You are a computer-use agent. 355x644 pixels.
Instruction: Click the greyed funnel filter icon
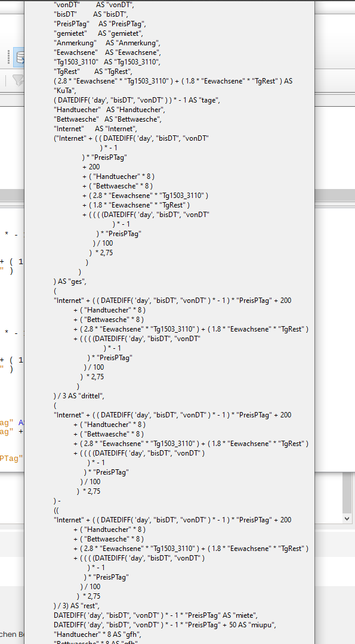[x=18, y=80]
